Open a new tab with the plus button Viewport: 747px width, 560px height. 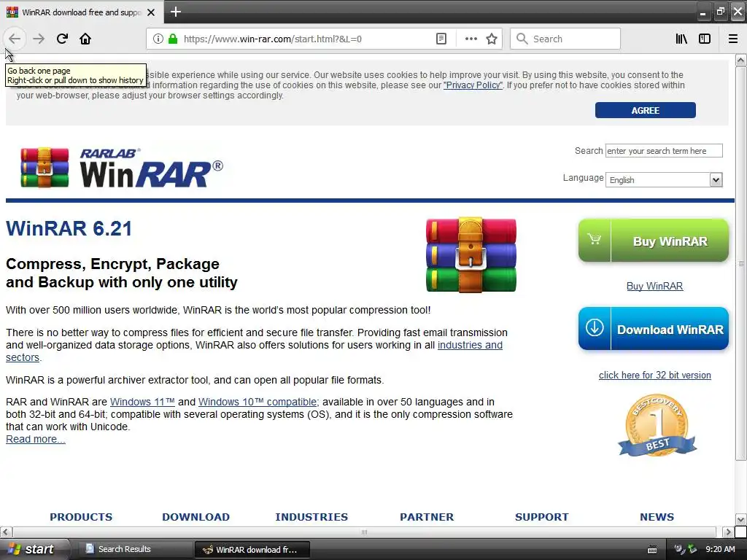tap(175, 12)
